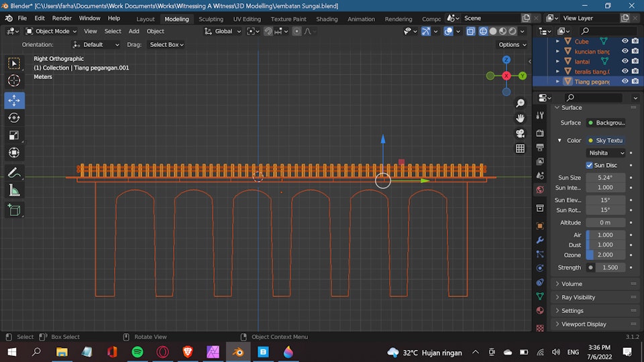Choose the Move tool
Image resolution: width=644 pixels, height=362 pixels.
[x=14, y=101]
